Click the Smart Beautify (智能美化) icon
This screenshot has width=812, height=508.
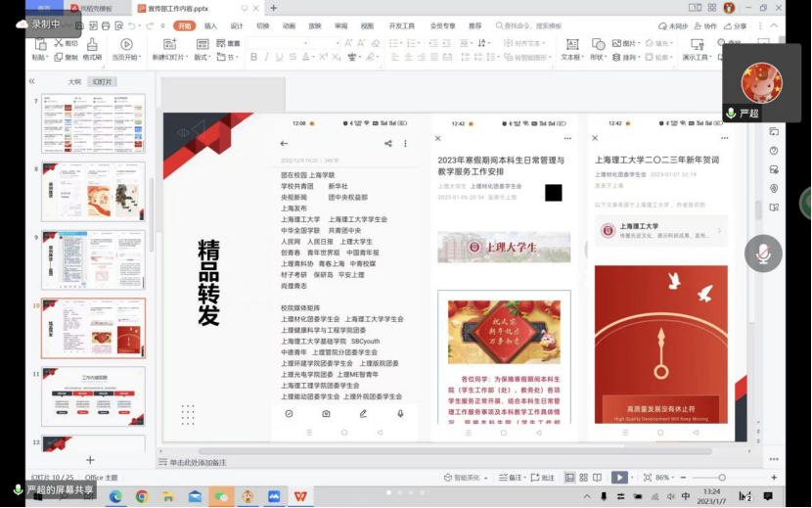(448, 478)
